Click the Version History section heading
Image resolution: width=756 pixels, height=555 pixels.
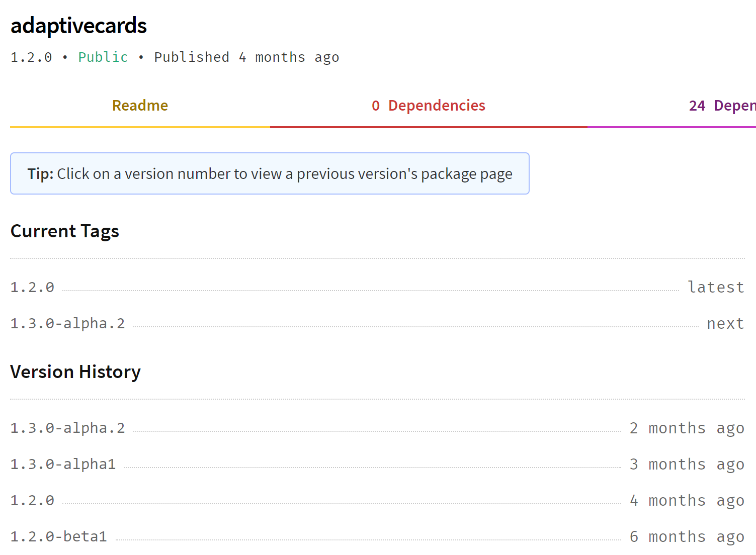pyautogui.click(x=75, y=372)
